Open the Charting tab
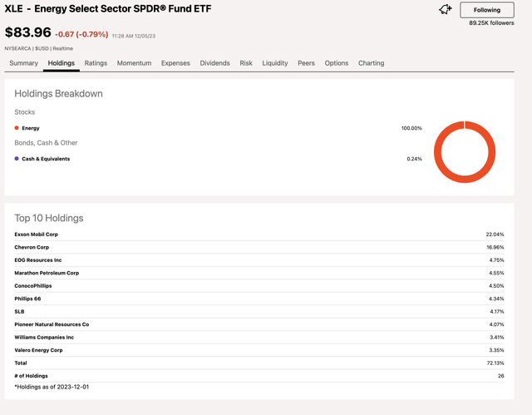532x415 pixels. pyautogui.click(x=372, y=63)
